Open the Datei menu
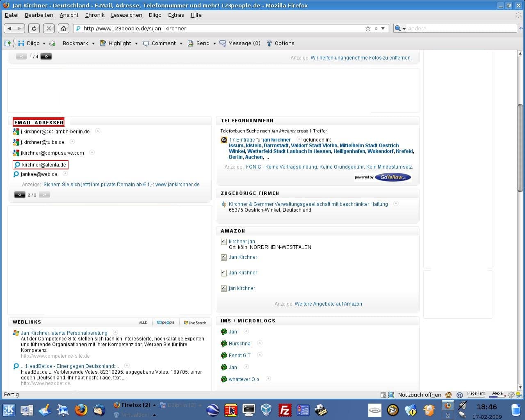The height and width of the screenshot is (420, 525). coord(11,15)
